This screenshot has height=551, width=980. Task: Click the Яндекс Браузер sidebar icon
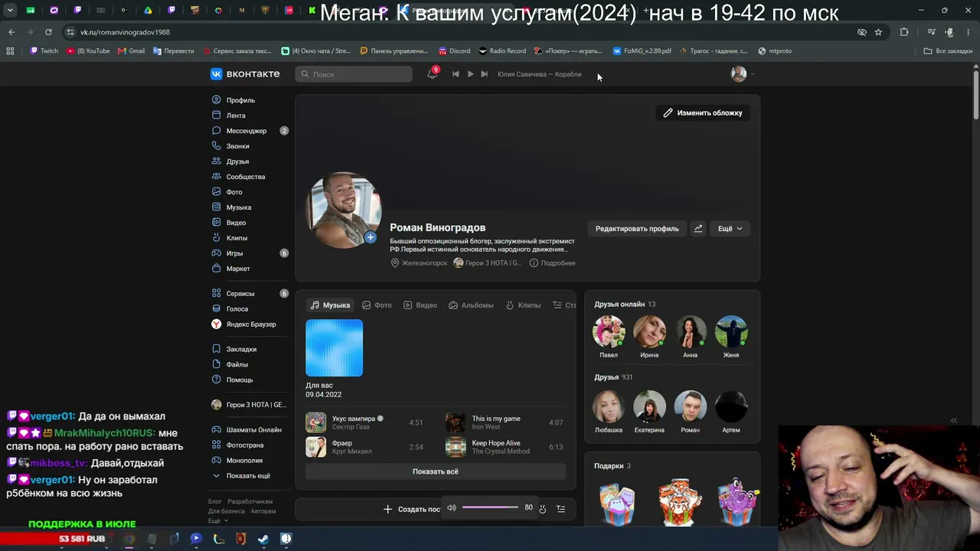click(x=217, y=324)
